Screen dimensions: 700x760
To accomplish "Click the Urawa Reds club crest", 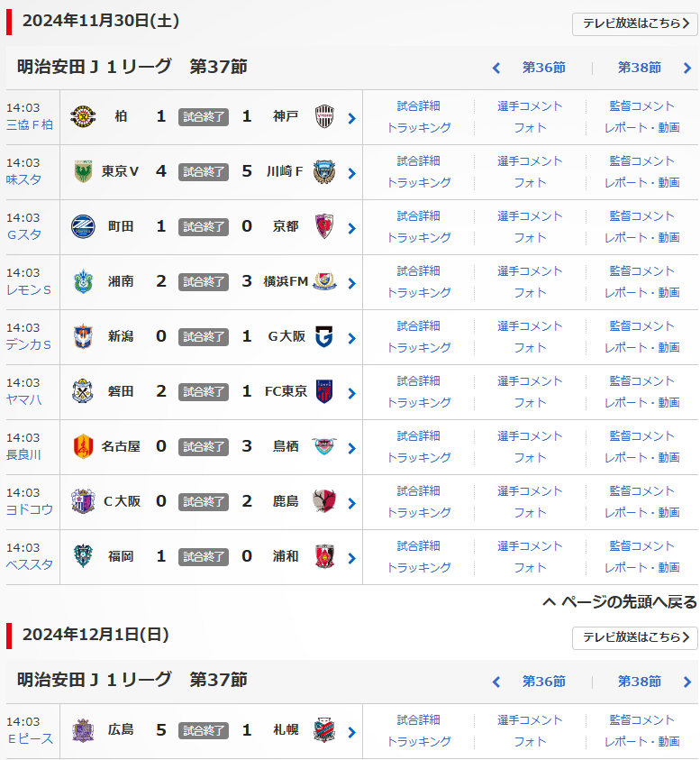I will (x=324, y=557).
